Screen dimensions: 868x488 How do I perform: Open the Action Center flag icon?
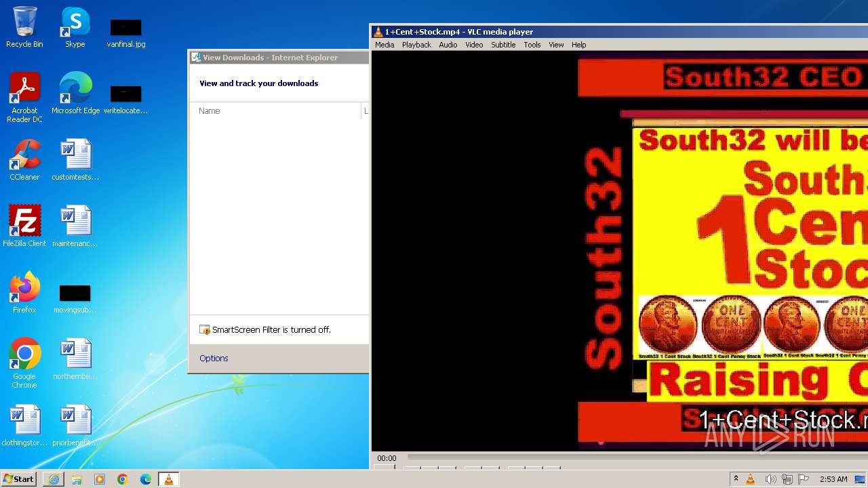804,479
